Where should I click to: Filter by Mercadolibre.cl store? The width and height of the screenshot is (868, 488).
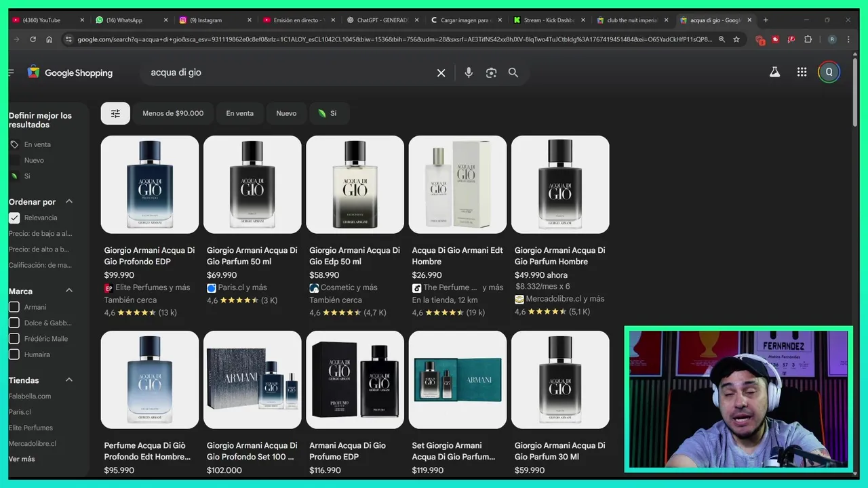pos(33,443)
